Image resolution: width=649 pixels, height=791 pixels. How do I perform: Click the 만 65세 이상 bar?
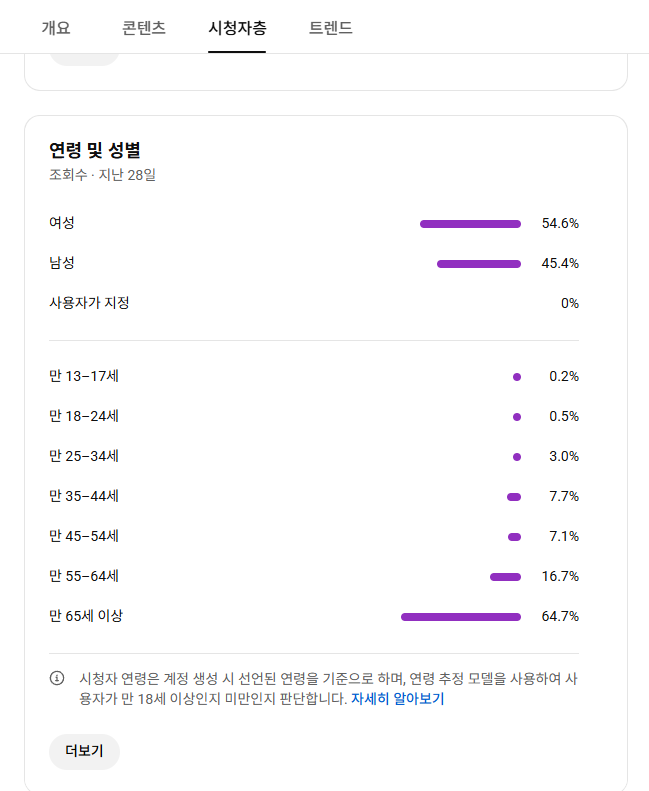(x=461, y=617)
